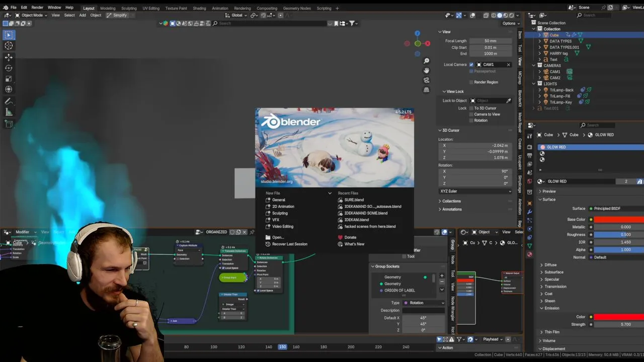Click the Blender logo menu icon
The height and width of the screenshot is (362, 644).
pyautogui.click(x=6, y=8)
